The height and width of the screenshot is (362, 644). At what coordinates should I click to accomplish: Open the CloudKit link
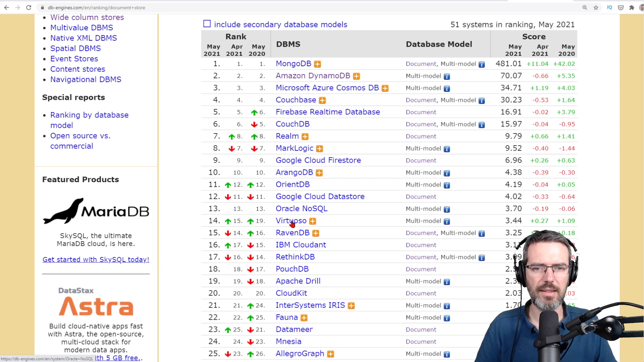click(x=291, y=293)
